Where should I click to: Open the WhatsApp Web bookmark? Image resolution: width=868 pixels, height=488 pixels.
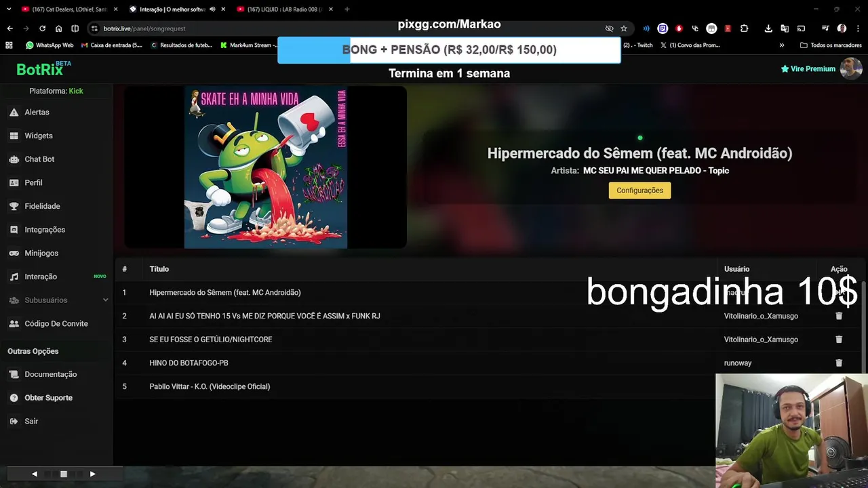click(50, 45)
